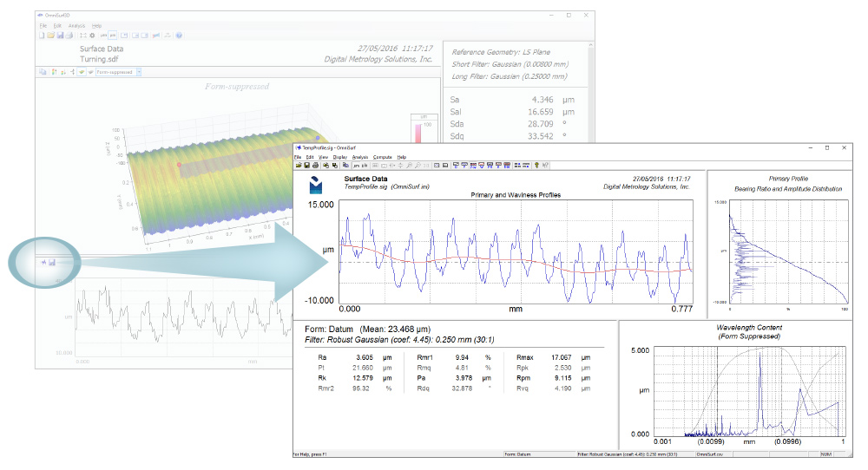Select the Ra value 3.605
This screenshot has width=868, height=470.
[x=365, y=358]
